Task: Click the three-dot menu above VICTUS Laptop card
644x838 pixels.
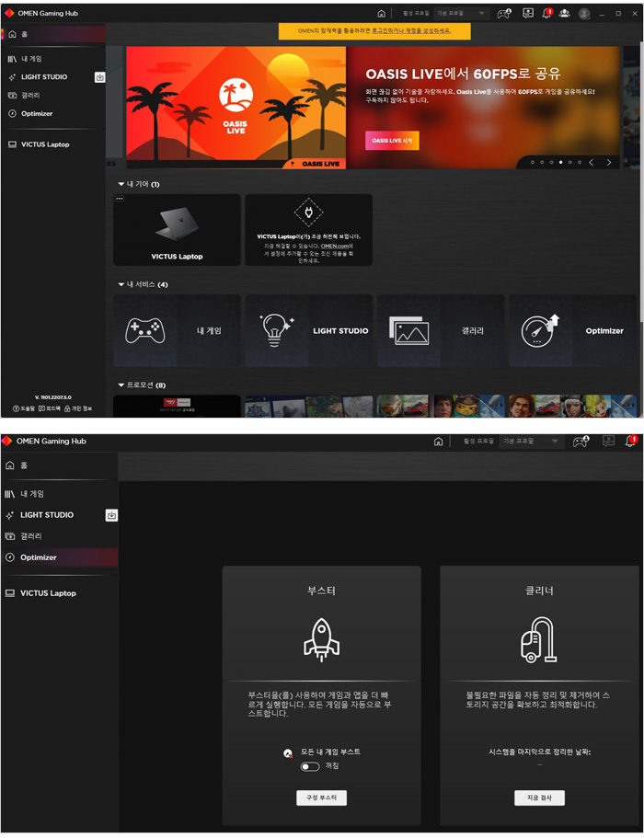Action: tap(120, 199)
